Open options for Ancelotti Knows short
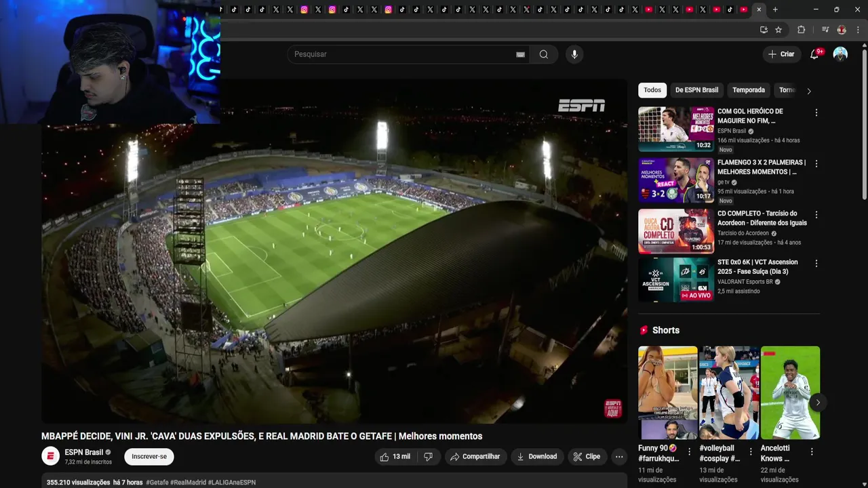The height and width of the screenshot is (488, 868). [812, 451]
